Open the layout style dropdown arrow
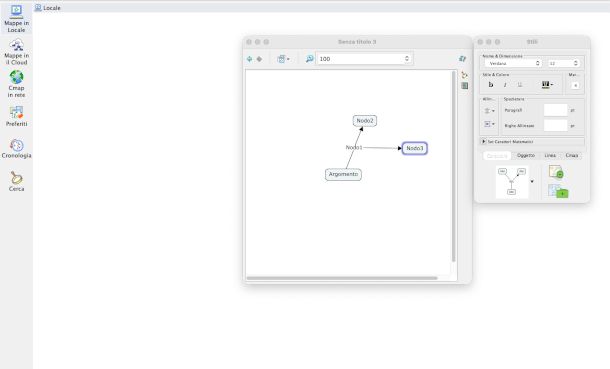610x369 pixels. pyautogui.click(x=532, y=182)
